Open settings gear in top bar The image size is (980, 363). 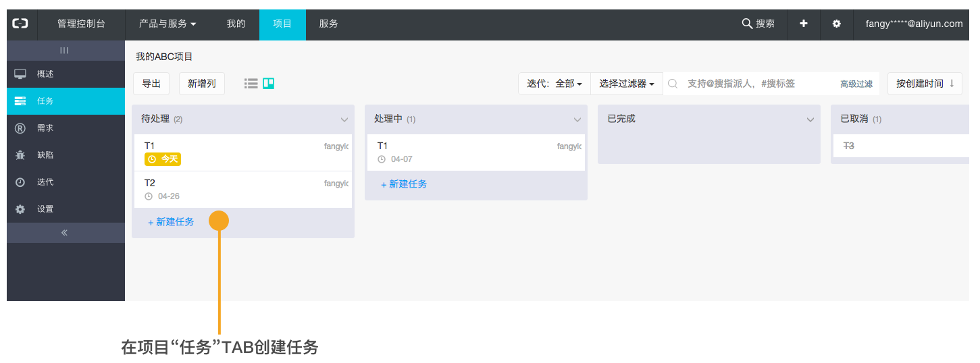(x=837, y=24)
